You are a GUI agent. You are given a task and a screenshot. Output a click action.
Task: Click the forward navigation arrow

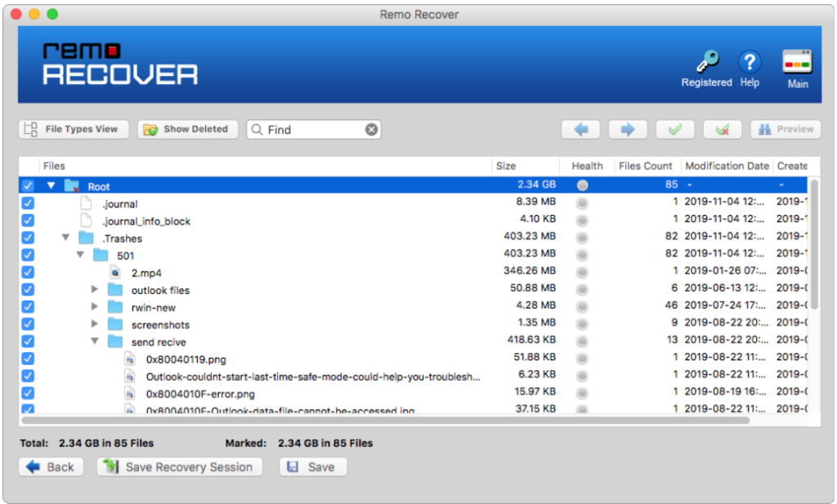tap(628, 129)
